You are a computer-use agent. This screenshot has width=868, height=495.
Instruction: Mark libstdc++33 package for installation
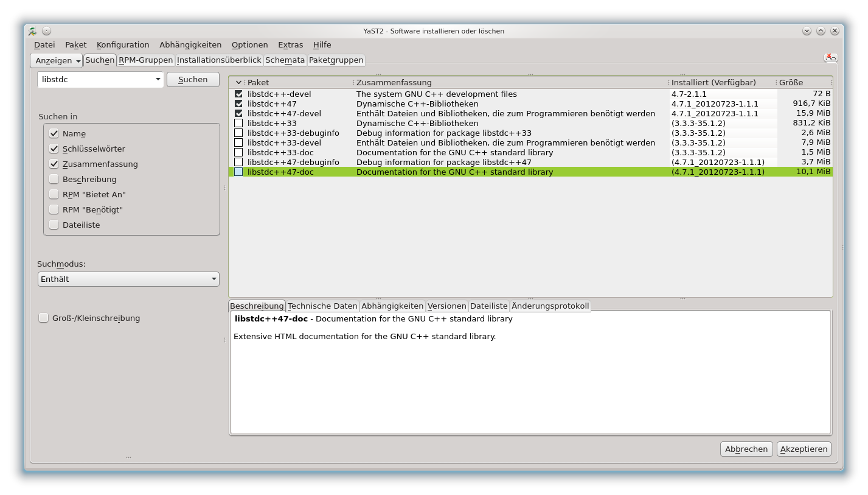click(x=238, y=123)
